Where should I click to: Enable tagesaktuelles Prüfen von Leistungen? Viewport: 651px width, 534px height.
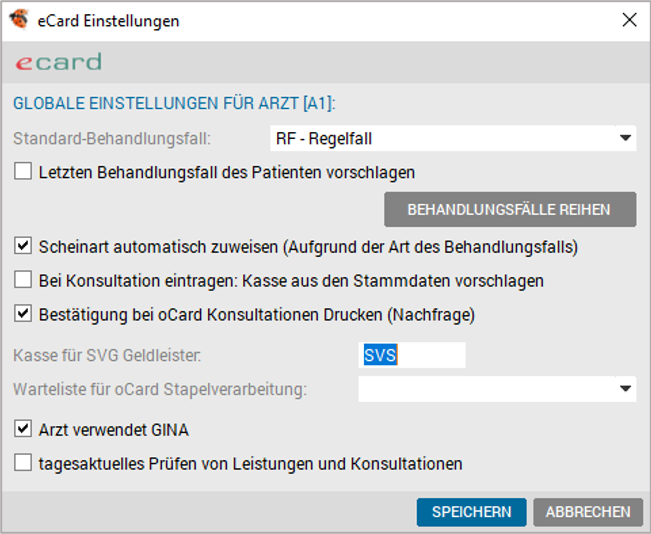coord(23,463)
